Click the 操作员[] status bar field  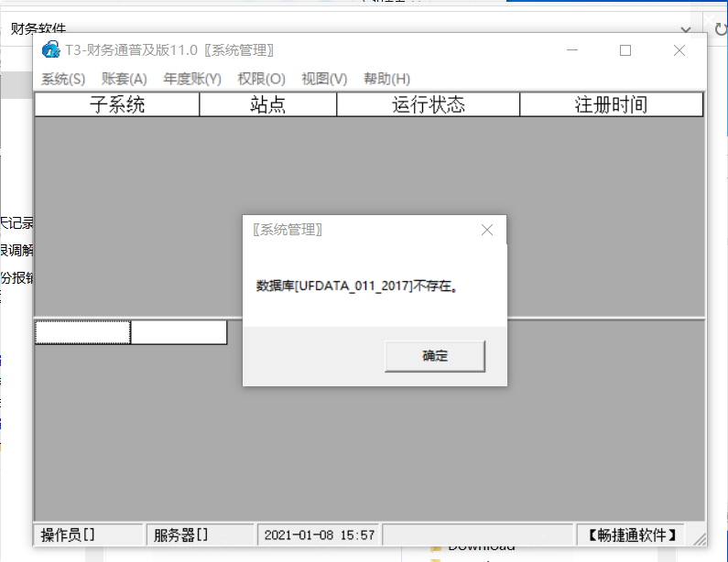[x=88, y=535]
